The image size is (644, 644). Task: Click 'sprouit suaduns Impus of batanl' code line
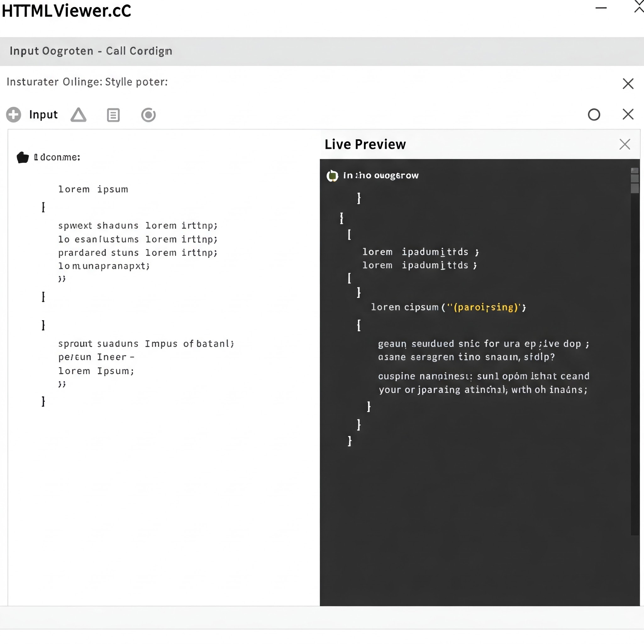146,344
